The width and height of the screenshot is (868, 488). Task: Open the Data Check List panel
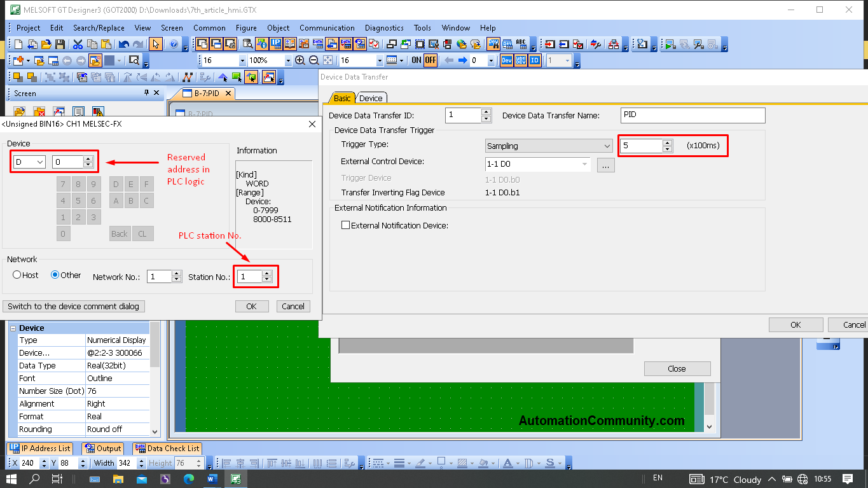point(167,449)
